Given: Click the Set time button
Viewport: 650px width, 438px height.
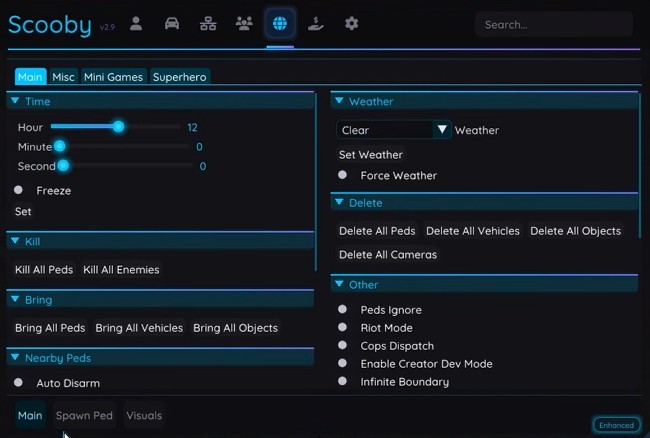Looking at the screenshot, I should 23,212.
